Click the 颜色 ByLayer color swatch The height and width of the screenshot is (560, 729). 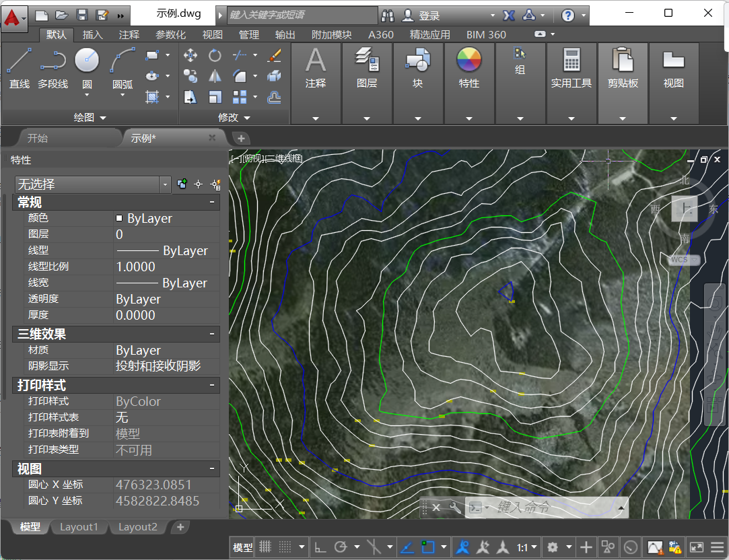tap(119, 218)
